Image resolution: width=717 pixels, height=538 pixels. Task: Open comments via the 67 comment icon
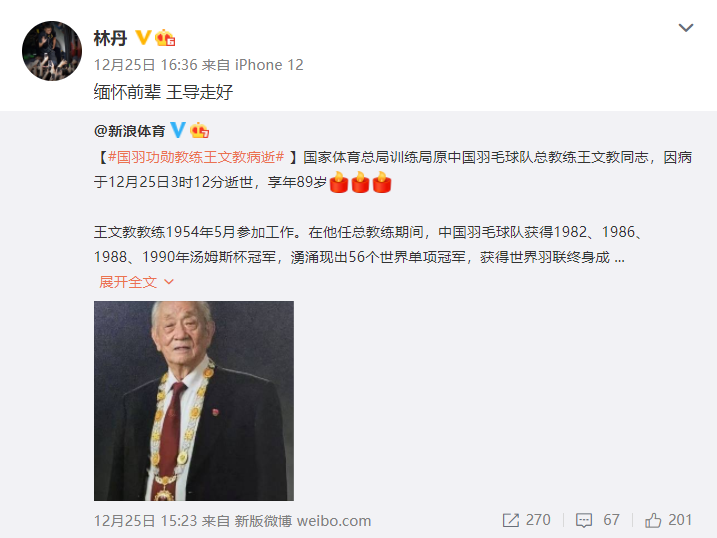pos(583,520)
